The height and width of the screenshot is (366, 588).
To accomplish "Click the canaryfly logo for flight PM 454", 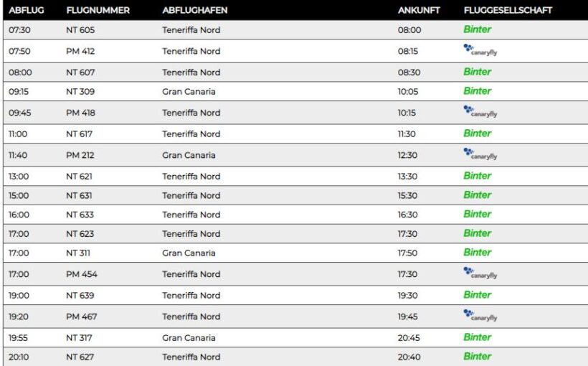I will (480, 273).
